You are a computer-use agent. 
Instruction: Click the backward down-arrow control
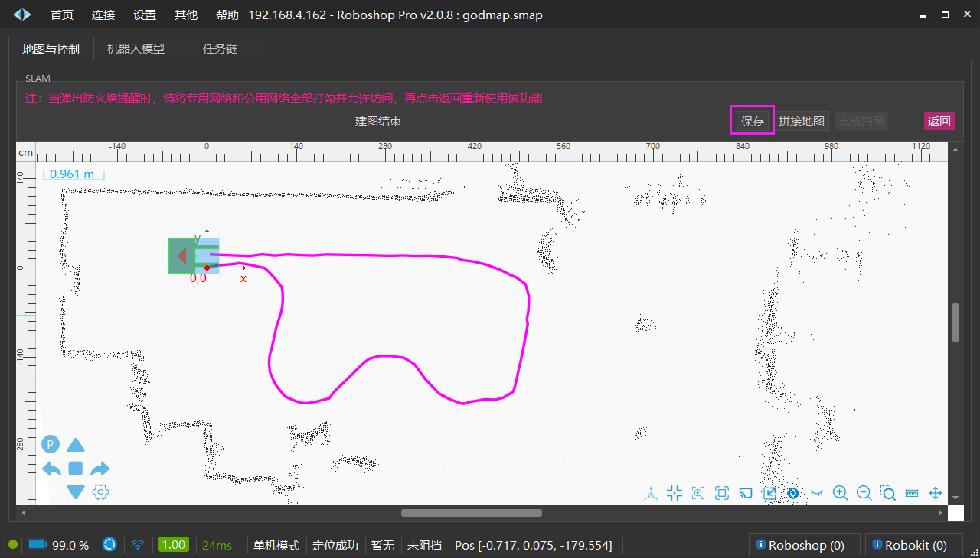pyautogui.click(x=76, y=491)
